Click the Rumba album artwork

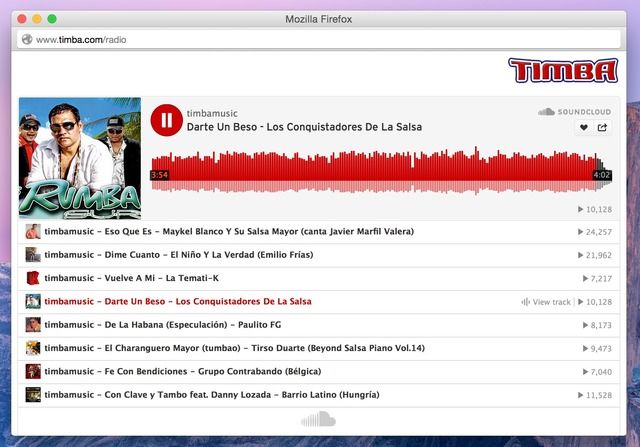pos(80,158)
